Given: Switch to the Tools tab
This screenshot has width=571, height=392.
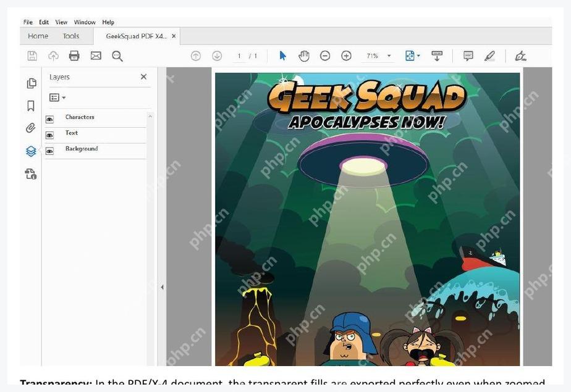Looking at the screenshot, I should pyautogui.click(x=70, y=36).
